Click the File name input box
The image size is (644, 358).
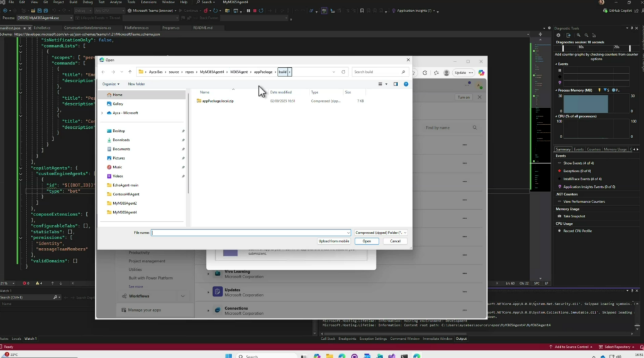[250, 232]
